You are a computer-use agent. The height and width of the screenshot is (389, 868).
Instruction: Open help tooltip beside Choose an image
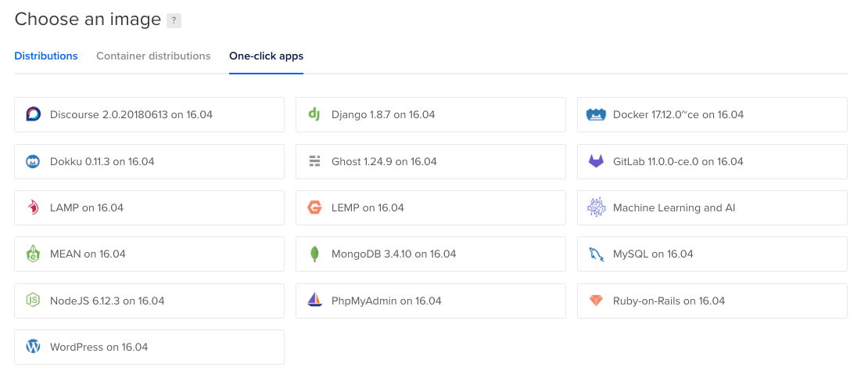[174, 20]
